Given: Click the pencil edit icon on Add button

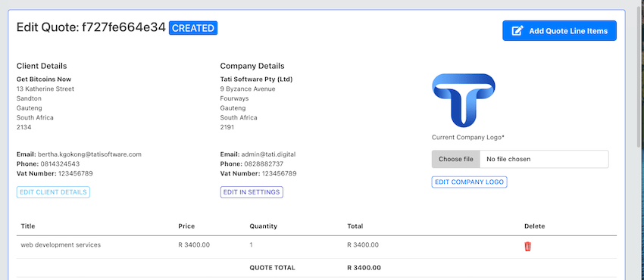Looking at the screenshot, I should pos(517,31).
